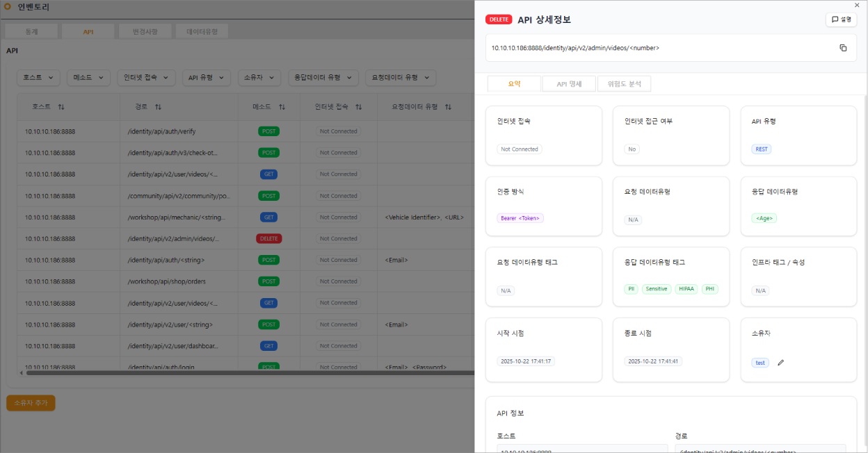Click the Sensitive response tag
The height and width of the screenshot is (453, 868).
tap(657, 289)
